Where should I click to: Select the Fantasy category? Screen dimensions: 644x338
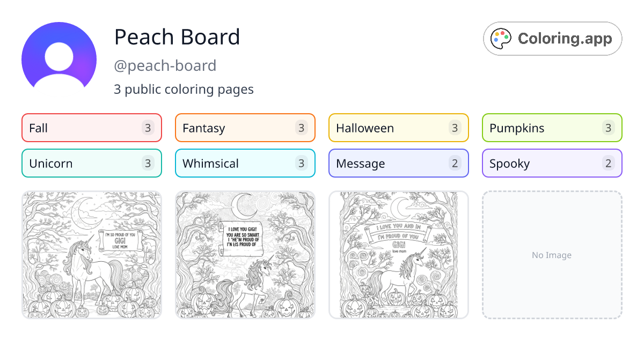click(x=245, y=128)
